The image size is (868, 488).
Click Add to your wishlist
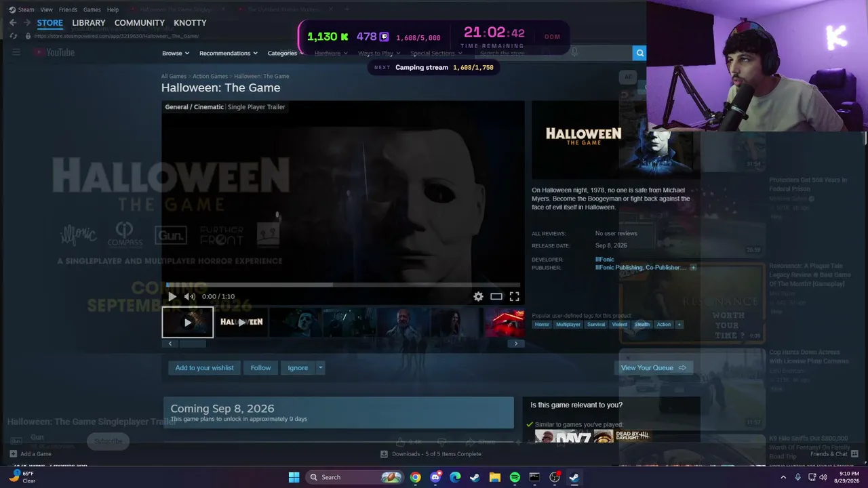(x=204, y=368)
